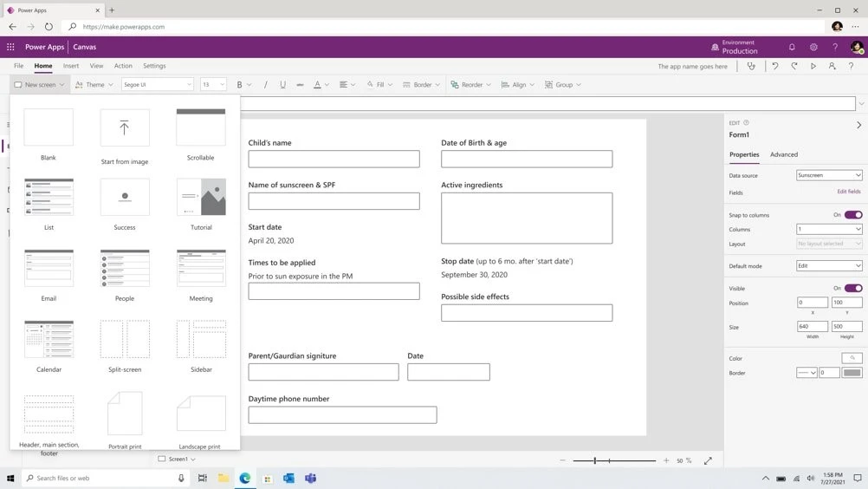The height and width of the screenshot is (489, 868).
Task: Open the Group dropdown
Action: point(562,85)
